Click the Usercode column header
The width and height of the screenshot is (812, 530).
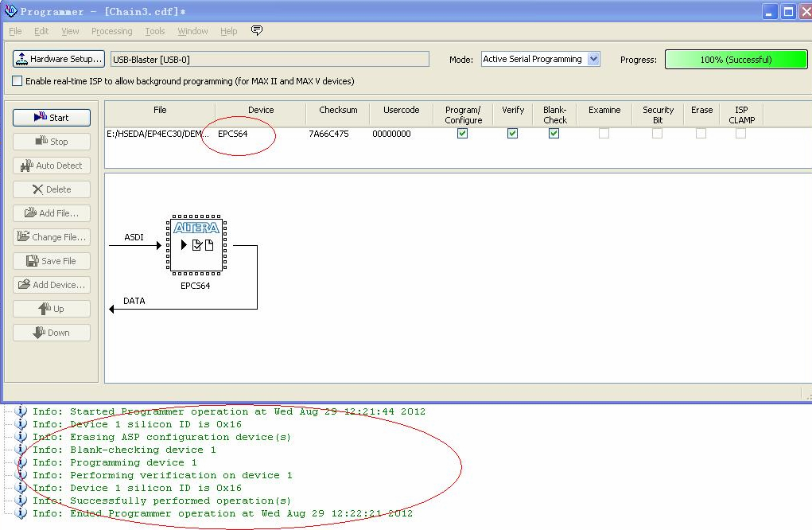[x=402, y=115]
